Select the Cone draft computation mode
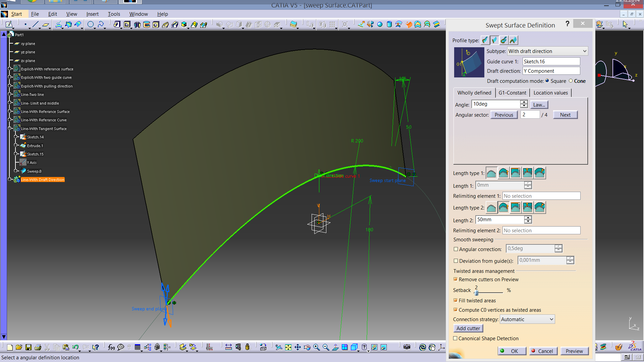Image resolution: width=644 pixels, height=362 pixels. click(571, 81)
